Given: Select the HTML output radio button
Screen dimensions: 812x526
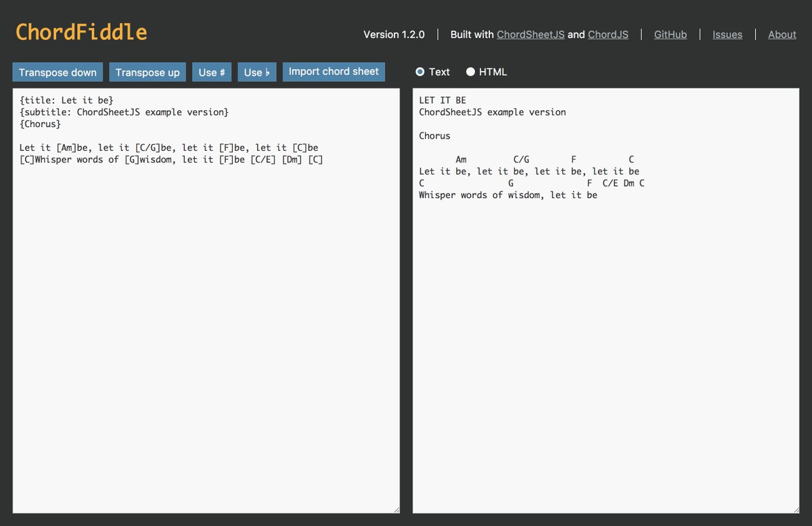Looking at the screenshot, I should 470,72.
